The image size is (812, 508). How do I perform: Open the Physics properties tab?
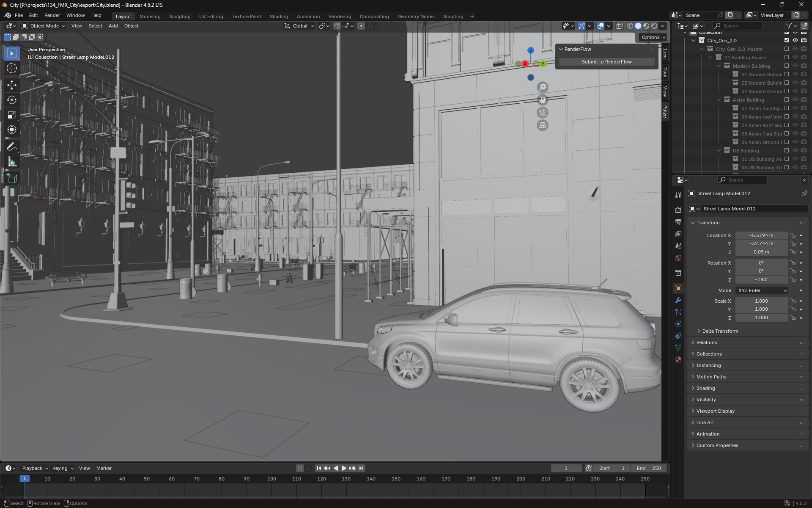tap(678, 324)
